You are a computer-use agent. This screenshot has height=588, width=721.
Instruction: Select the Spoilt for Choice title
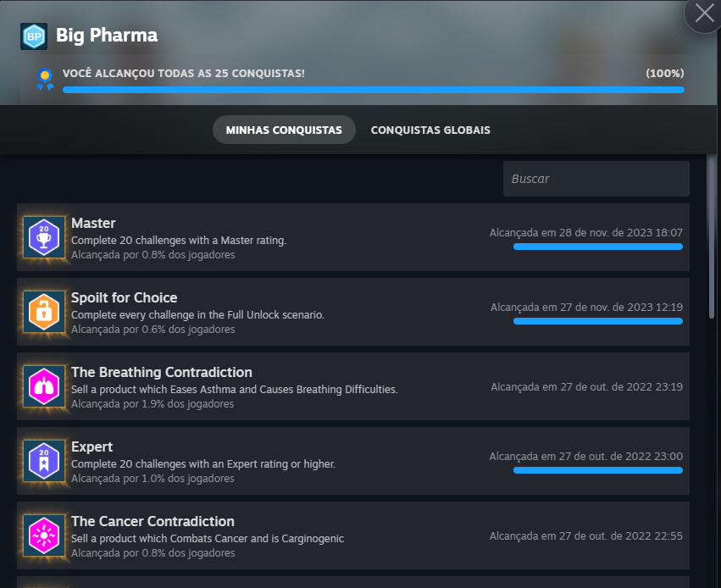click(x=124, y=298)
